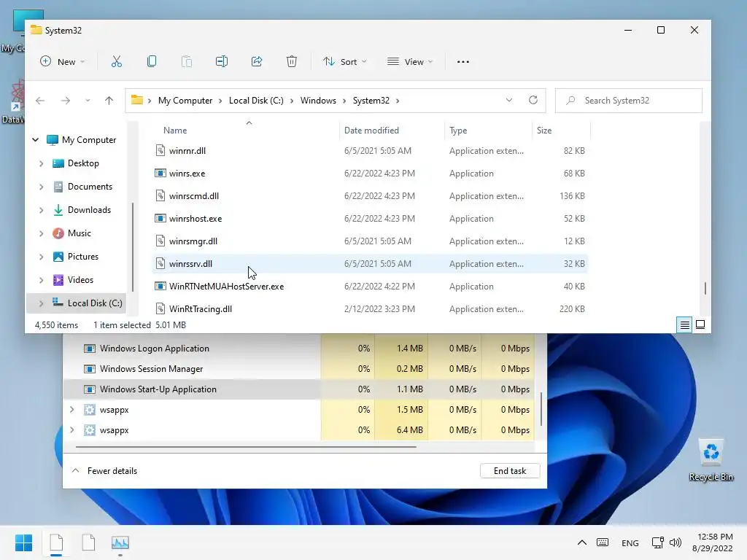Image resolution: width=747 pixels, height=560 pixels.
Task: Click the network tray icon
Action: 657,542
